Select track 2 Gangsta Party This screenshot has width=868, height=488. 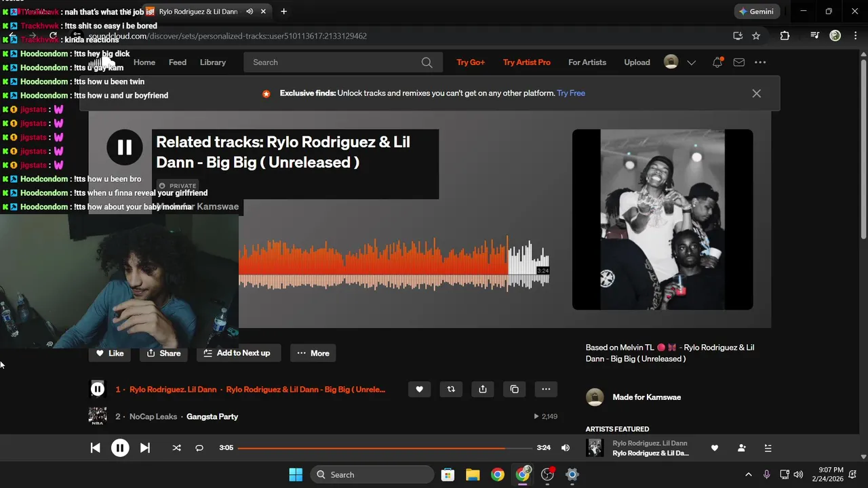[212, 416]
